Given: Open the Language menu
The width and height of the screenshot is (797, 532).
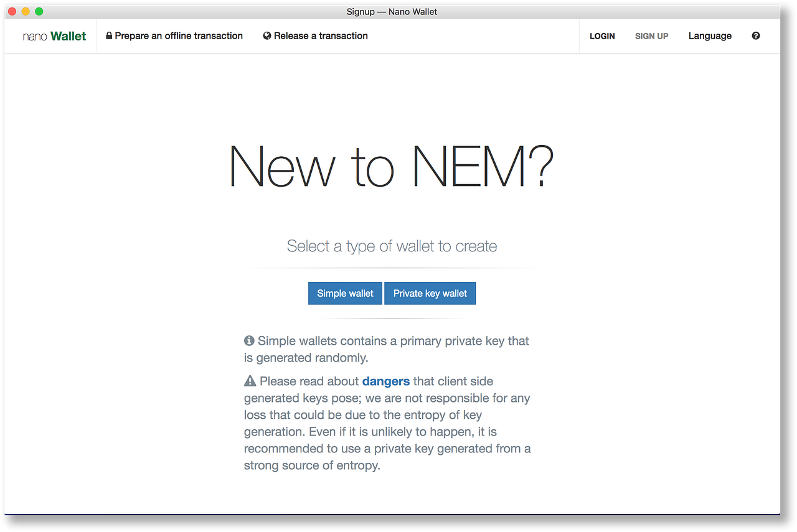Looking at the screenshot, I should click(710, 35).
